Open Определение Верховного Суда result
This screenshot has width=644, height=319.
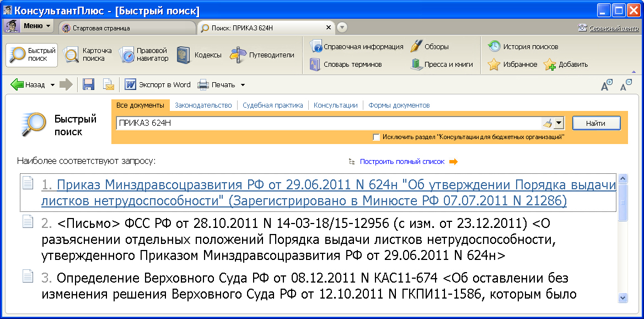tap(309, 286)
